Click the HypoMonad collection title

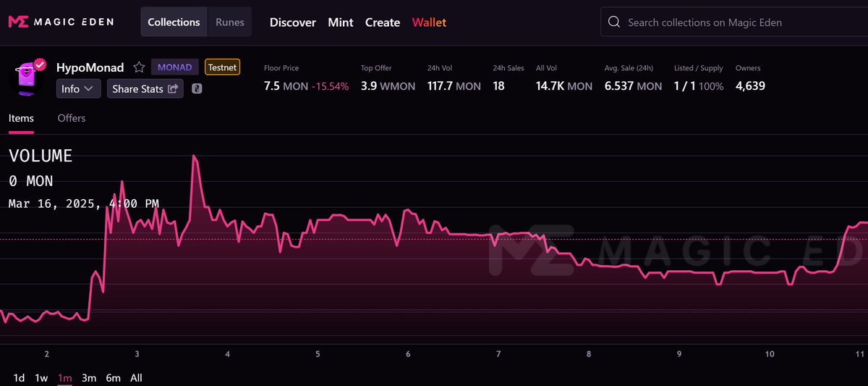[x=90, y=67]
